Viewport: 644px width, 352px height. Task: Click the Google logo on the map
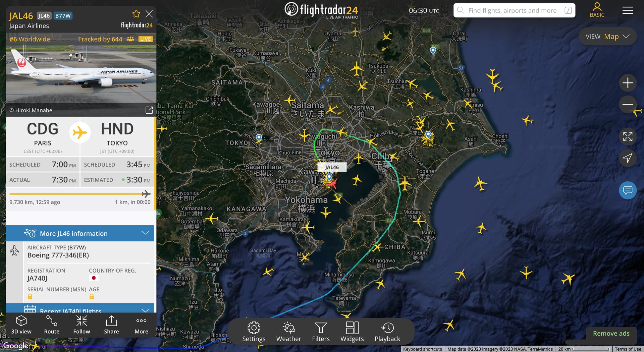coord(15,346)
